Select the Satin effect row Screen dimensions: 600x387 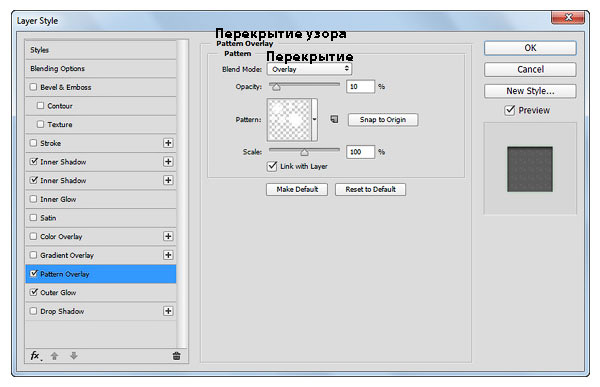click(x=101, y=217)
